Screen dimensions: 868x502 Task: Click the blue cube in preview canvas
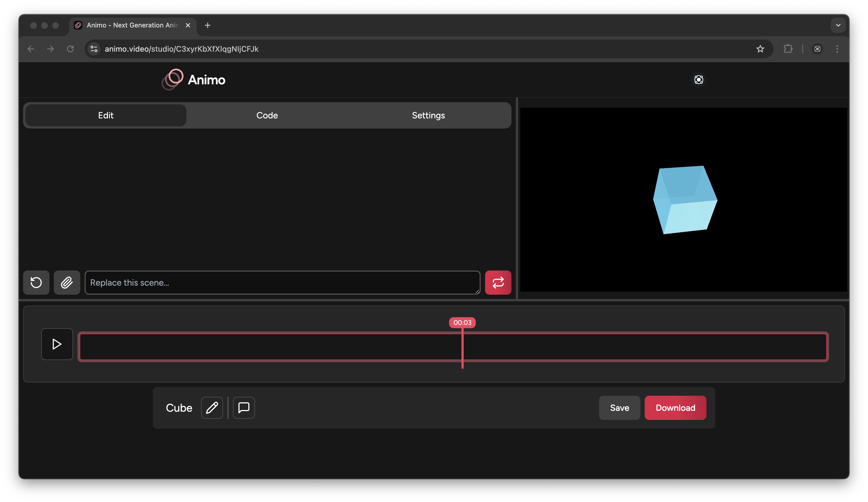coord(685,200)
